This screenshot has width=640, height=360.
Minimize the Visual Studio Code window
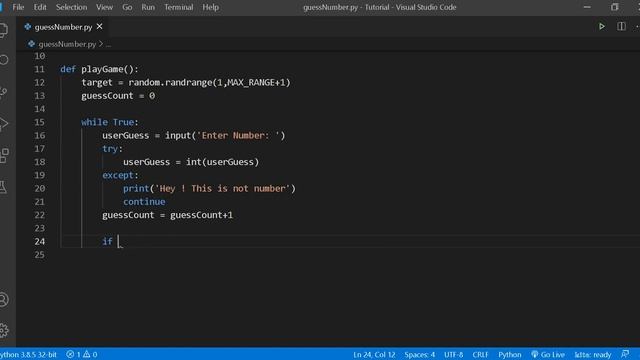point(587,7)
